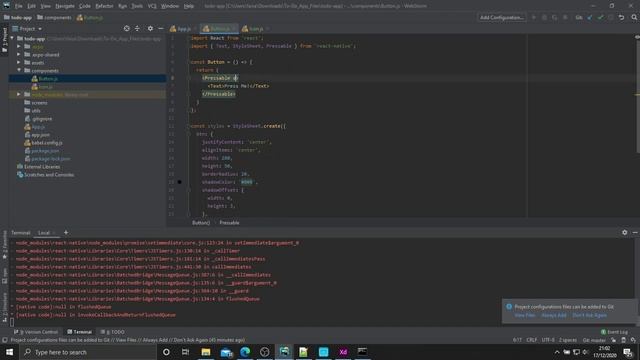Select .gitignore in project tree
Image resolution: width=640 pixels, height=360 pixels.
point(42,119)
